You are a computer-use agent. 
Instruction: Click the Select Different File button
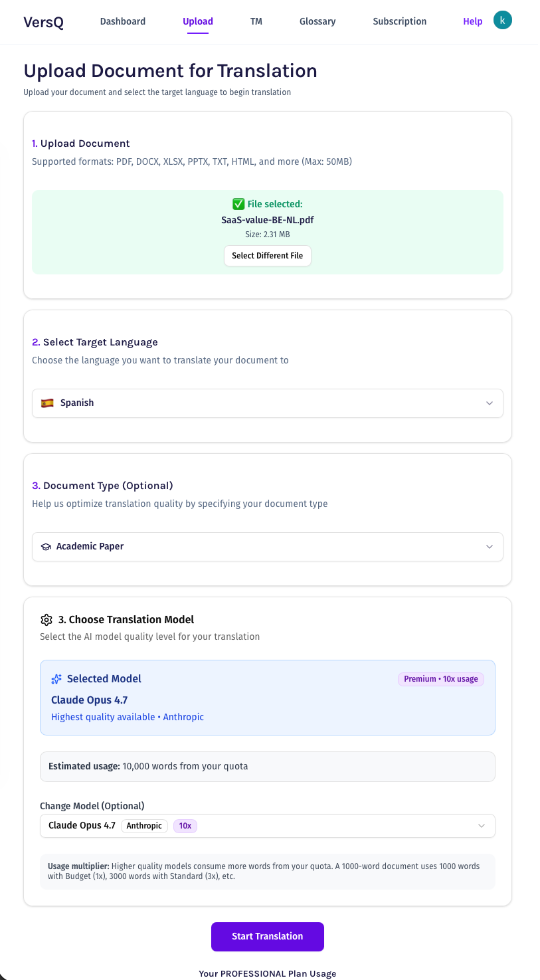(268, 255)
